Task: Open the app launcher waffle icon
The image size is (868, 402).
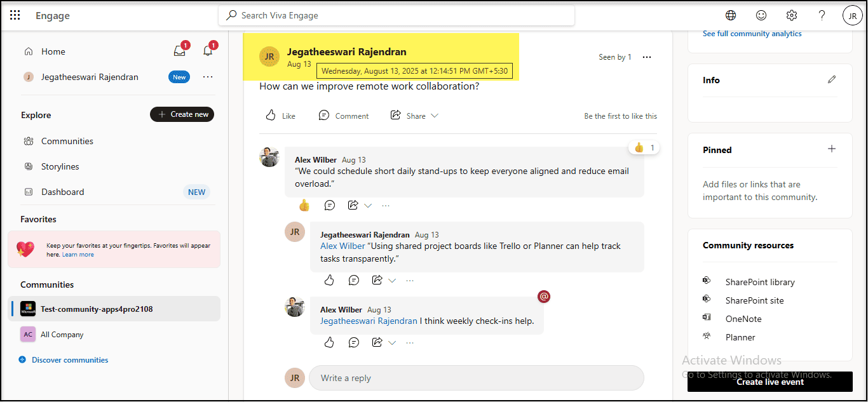Action: click(x=15, y=15)
